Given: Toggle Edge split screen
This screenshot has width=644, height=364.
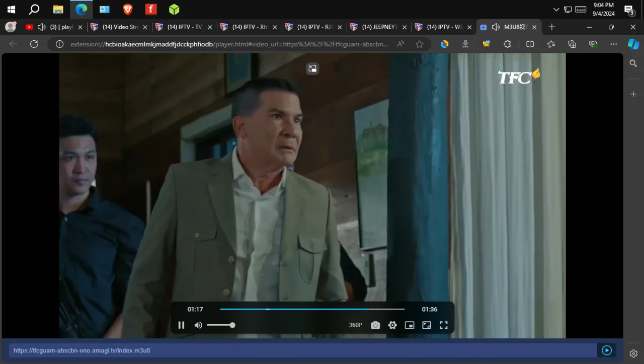Looking at the screenshot, I should tap(530, 44).
